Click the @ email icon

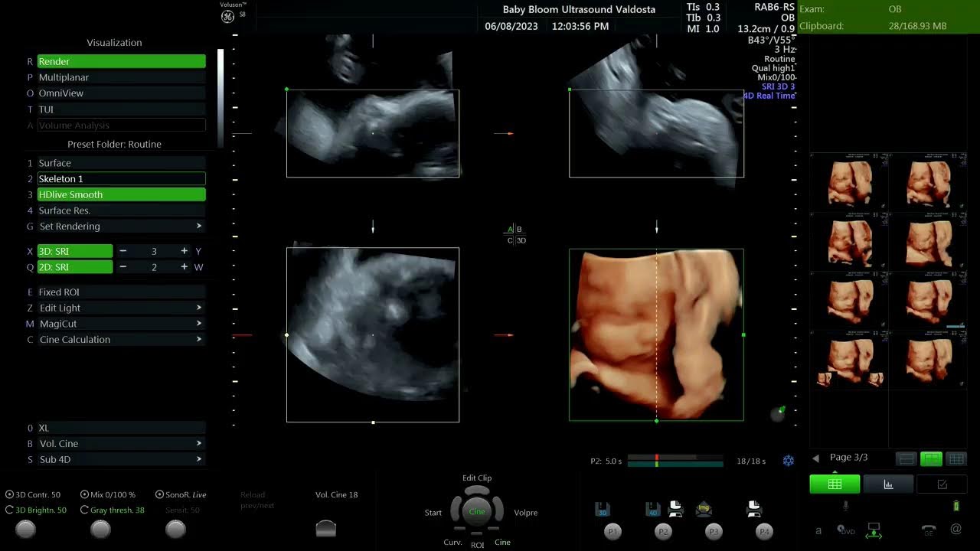pyautogui.click(x=955, y=529)
